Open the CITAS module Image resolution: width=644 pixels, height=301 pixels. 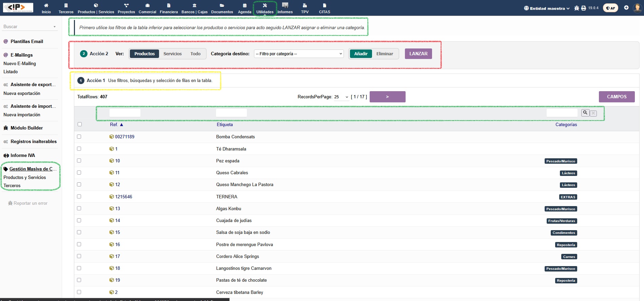[325, 8]
